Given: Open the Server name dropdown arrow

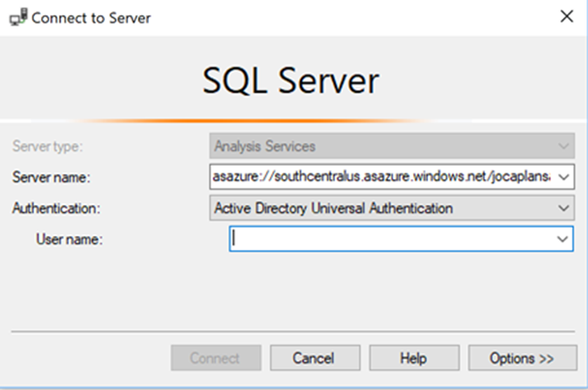Looking at the screenshot, I should click(564, 177).
